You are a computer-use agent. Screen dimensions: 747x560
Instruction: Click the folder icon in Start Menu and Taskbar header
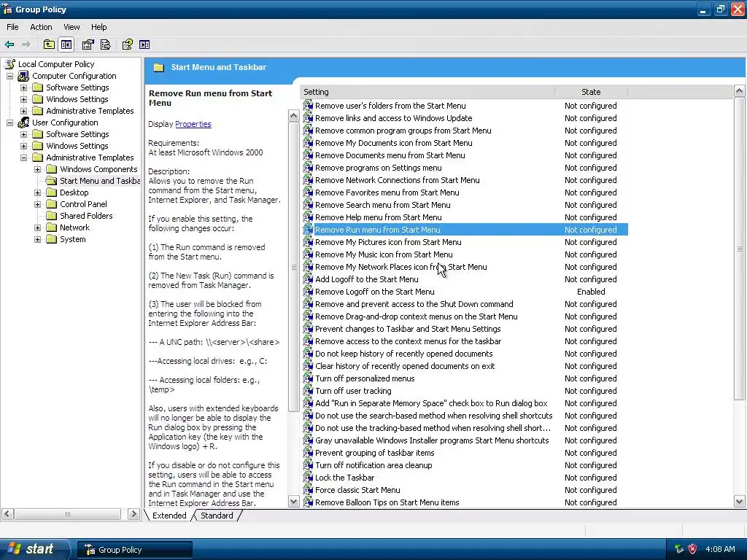tap(158, 67)
